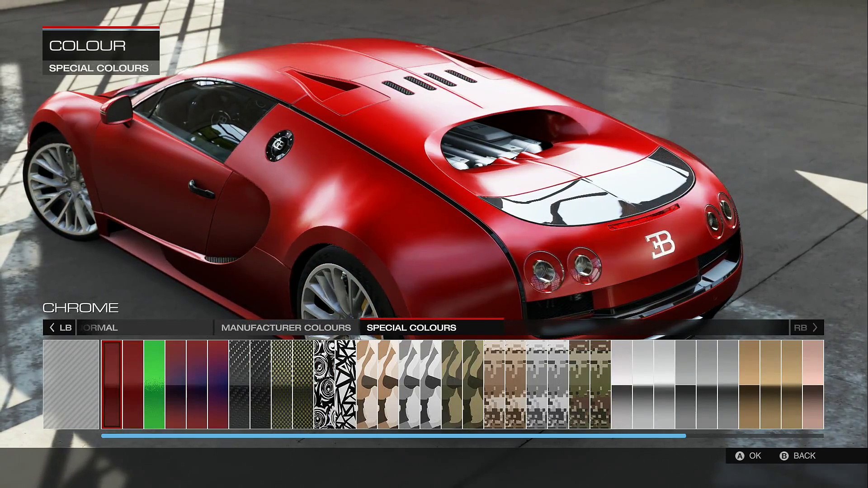
Task: Click the blue horizontal swatch scrollbar
Action: 393,436
